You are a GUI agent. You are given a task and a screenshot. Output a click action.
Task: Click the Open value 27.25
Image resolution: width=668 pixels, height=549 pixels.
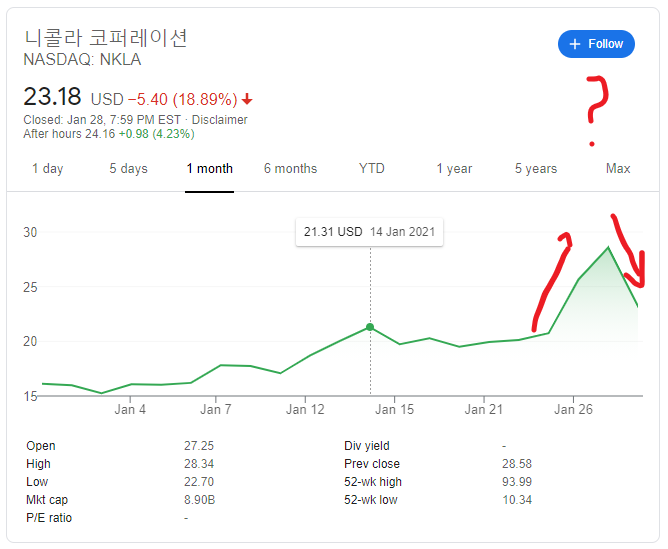pos(199,446)
